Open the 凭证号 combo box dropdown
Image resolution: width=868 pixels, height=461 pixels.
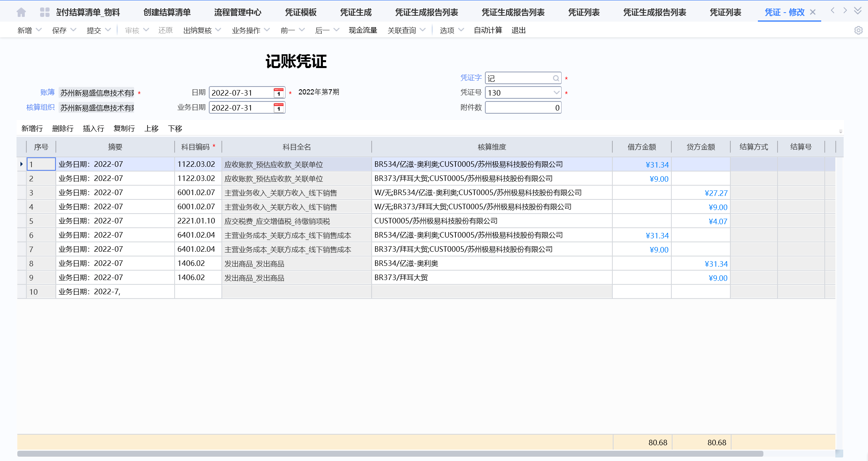tap(556, 93)
